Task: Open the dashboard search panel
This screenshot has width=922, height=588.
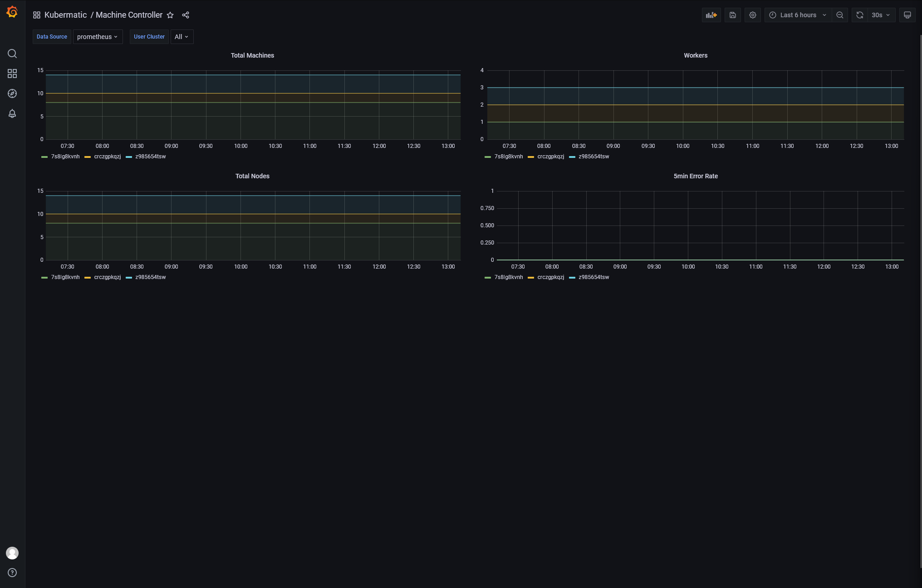Action: point(11,54)
